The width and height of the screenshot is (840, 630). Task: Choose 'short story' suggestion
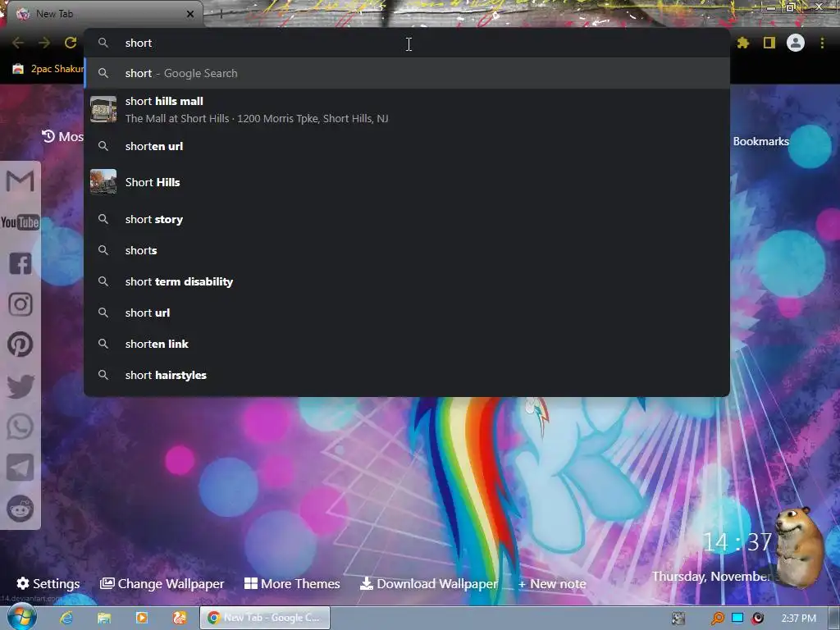[407, 219]
